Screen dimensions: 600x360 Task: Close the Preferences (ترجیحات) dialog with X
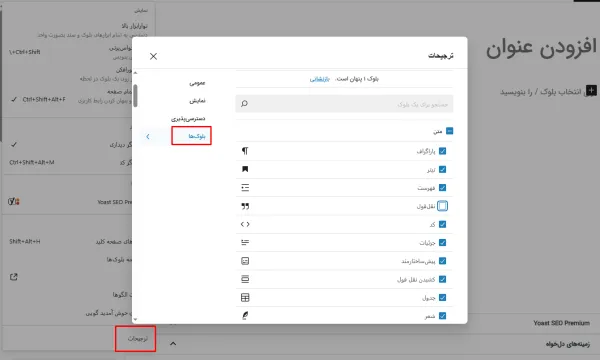click(x=153, y=56)
